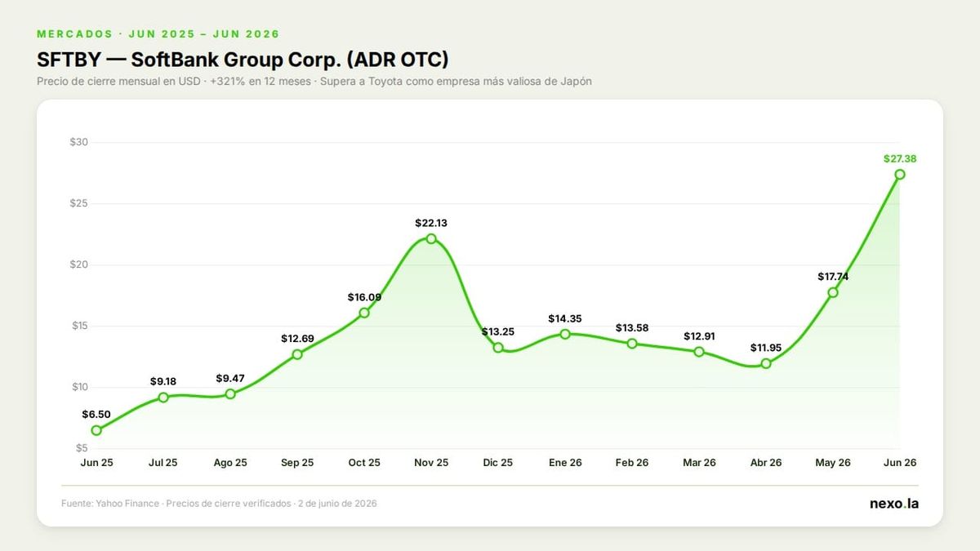Click the Oct 25 x-axis label
980x551 pixels.
click(364, 463)
